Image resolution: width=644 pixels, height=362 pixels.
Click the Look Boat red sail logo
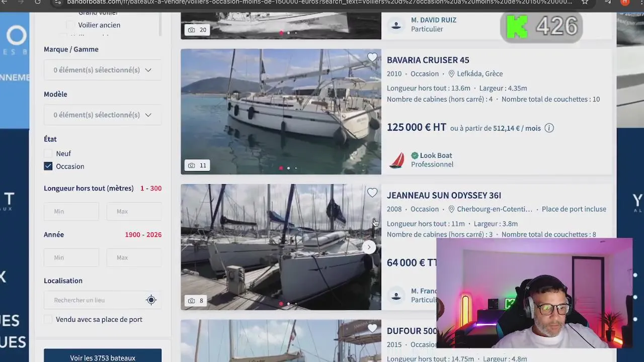[396, 160]
